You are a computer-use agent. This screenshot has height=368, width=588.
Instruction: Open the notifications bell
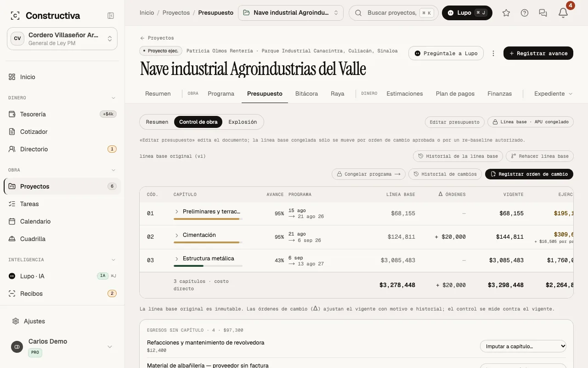[x=563, y=13]
